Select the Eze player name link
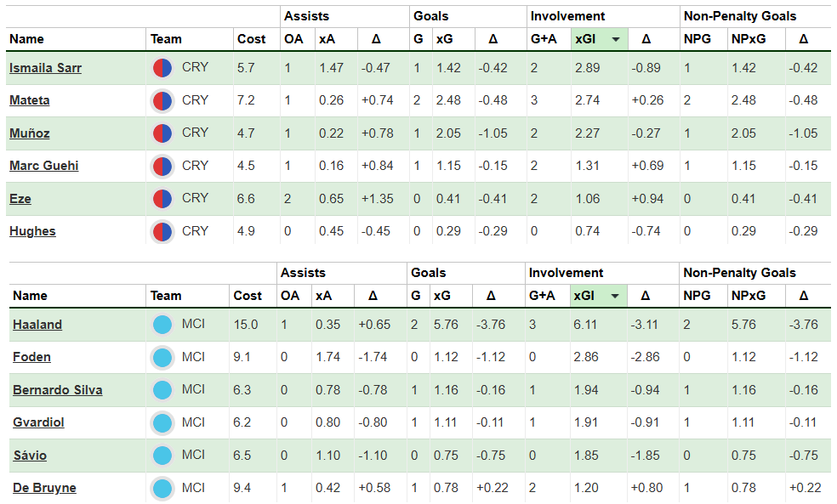This screenshot has height=504, width=837. coord(20,199)
